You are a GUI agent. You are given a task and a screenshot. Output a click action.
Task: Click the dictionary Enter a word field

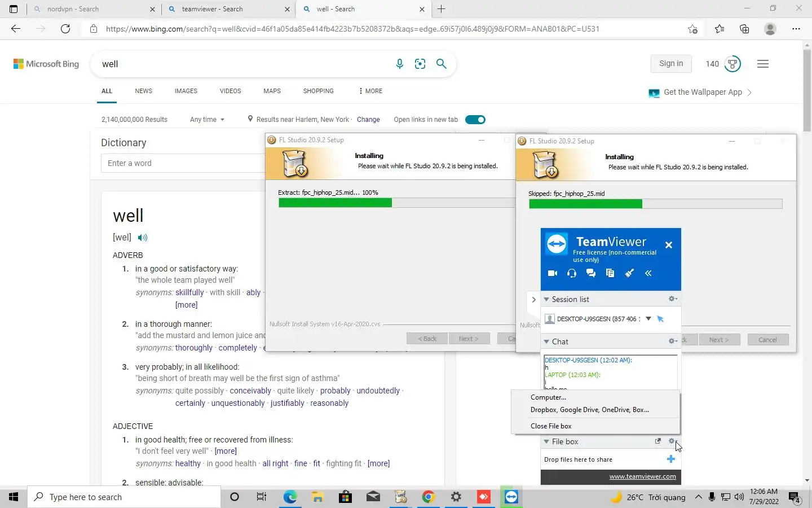click(x=183, y=163)
